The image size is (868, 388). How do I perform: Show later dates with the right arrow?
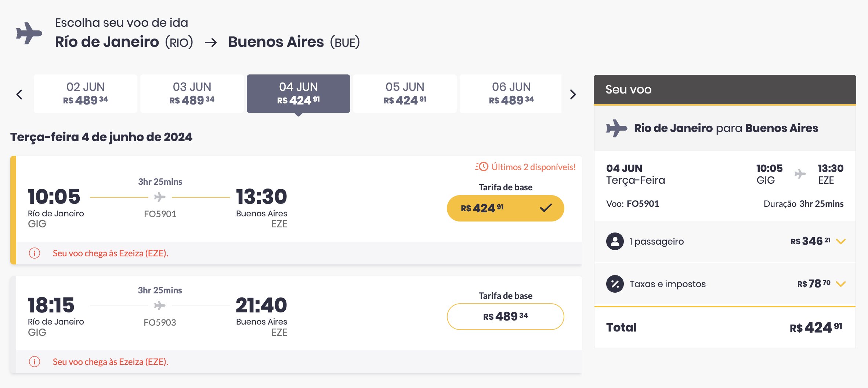coord(573,94)
